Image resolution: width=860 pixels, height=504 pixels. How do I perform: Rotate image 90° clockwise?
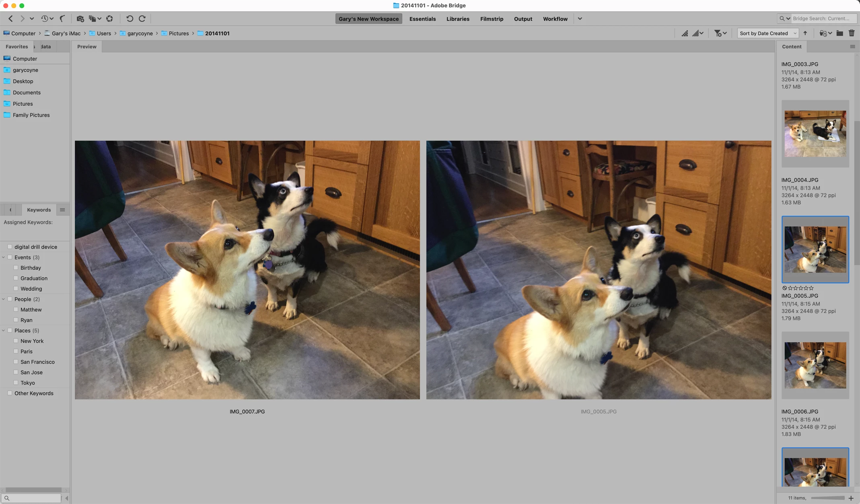click(x=142, y=19)
